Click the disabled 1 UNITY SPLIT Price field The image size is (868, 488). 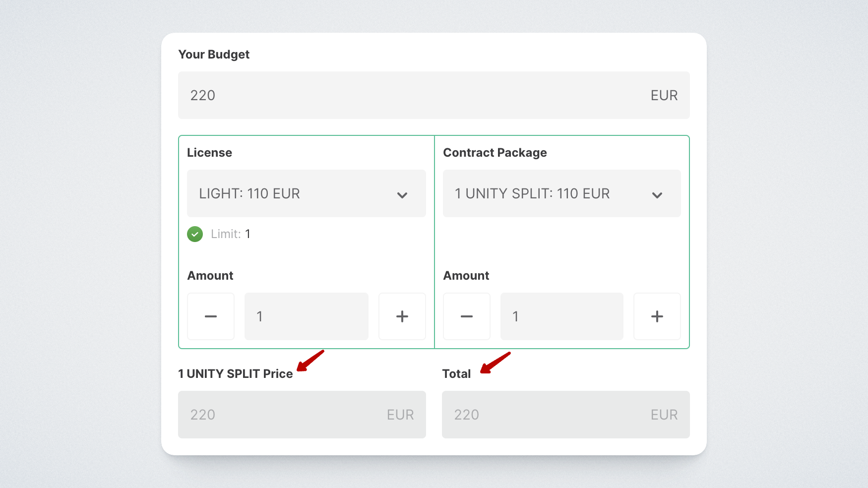302,415
